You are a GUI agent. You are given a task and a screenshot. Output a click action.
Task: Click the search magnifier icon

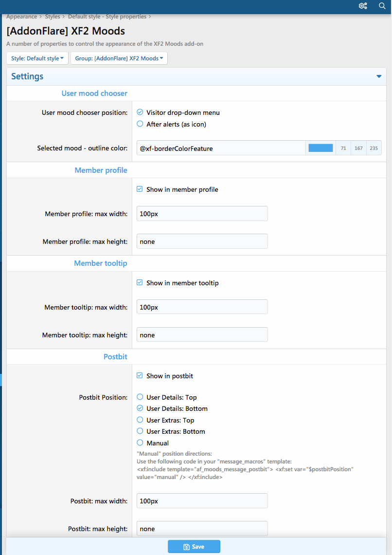pos(382,6)
